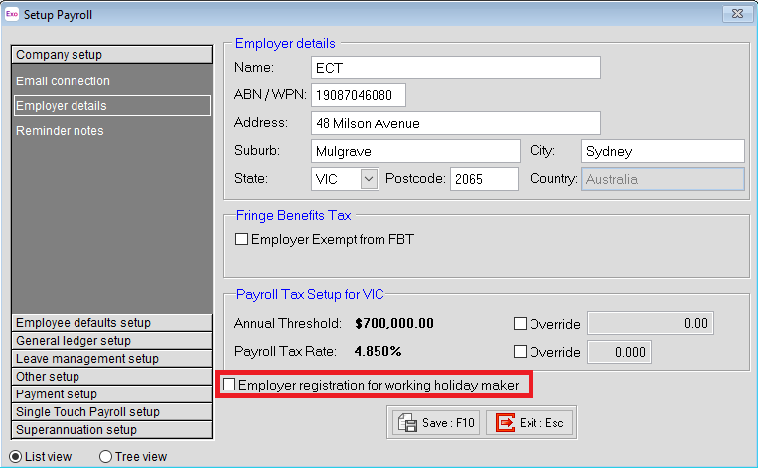Click the Payroll Tax Setup for VIC heading
Viewport: 758px width, 468px height.
[309, 294]
